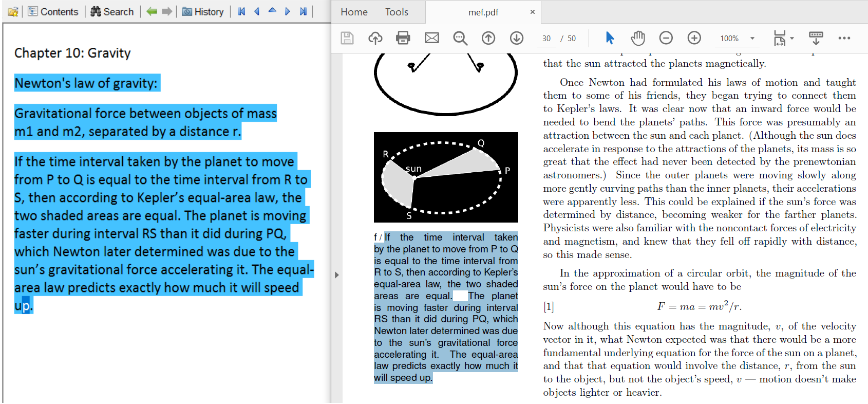
Task: Open the find text magnifier tool
Action: click(460, 38)
